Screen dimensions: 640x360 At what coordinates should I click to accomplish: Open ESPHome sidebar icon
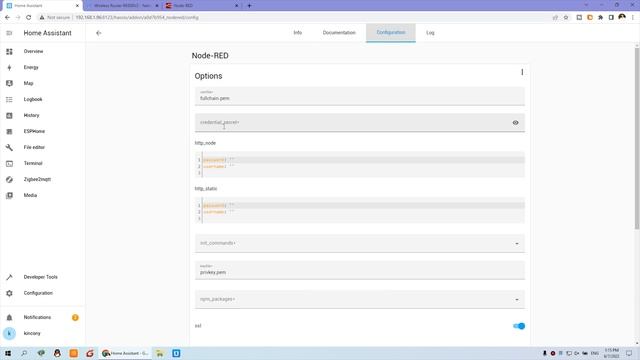(x=9, y=131)
